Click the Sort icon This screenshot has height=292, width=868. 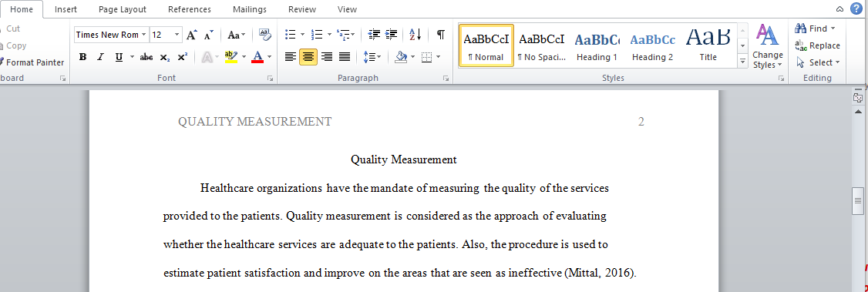[x=415, y=35]
